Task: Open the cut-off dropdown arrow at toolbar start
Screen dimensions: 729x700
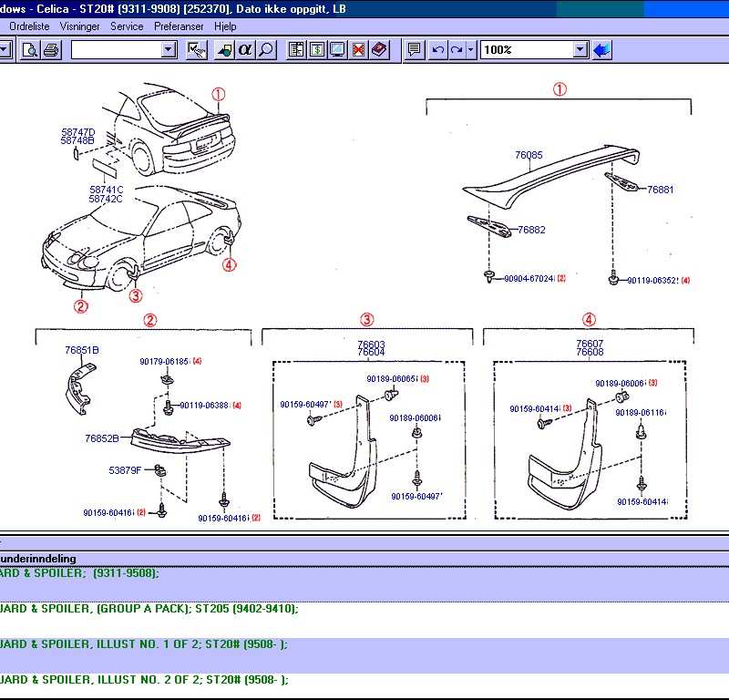Action: pos(5,50)
